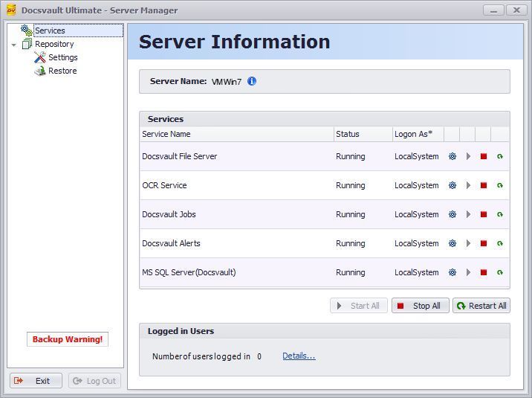
Task: Click Running status for OCR Service
Action: (351, 185)
